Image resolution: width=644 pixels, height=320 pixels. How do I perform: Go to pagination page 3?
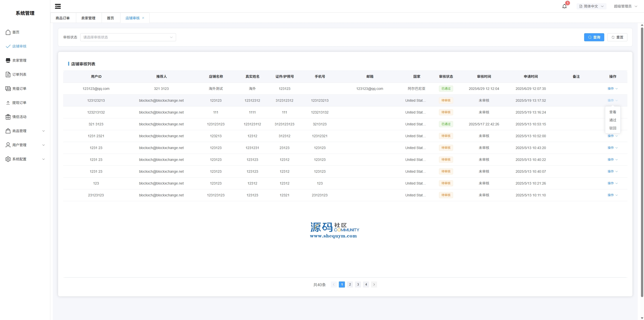[358, 285]
